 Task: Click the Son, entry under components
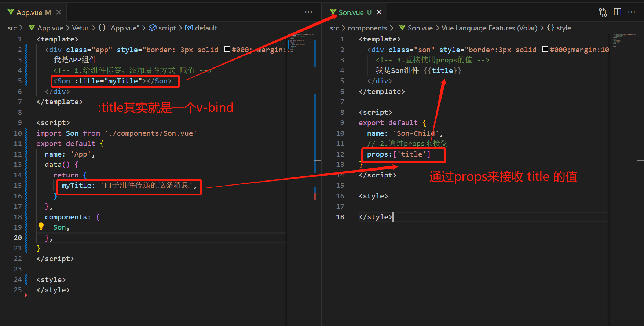(x=61, y=227)
